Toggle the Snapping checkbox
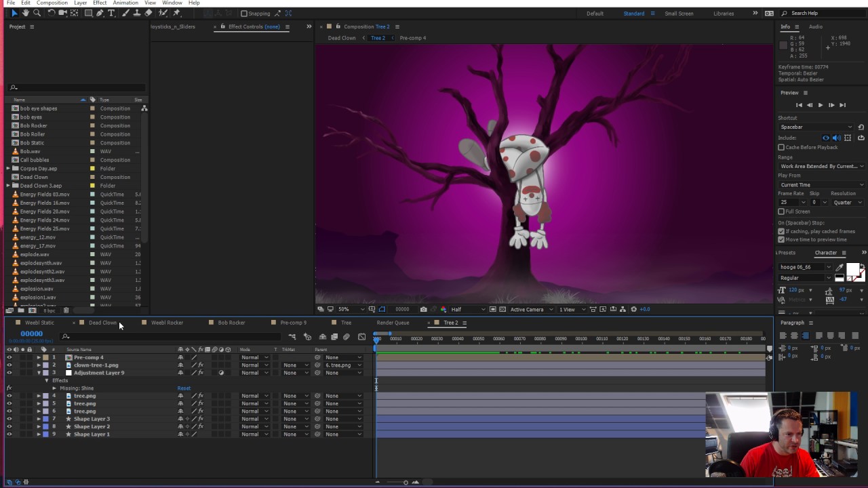 [x=244, y=14]
